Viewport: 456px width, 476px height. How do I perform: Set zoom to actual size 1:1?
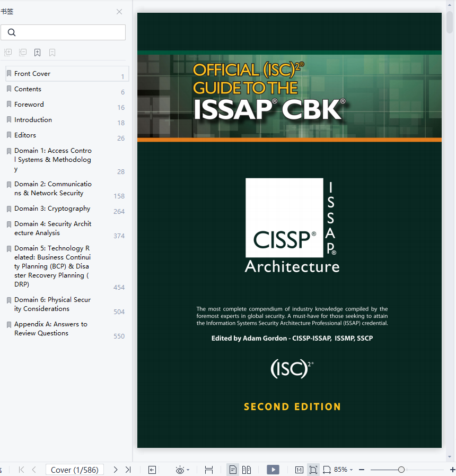(x=299, y=470)
